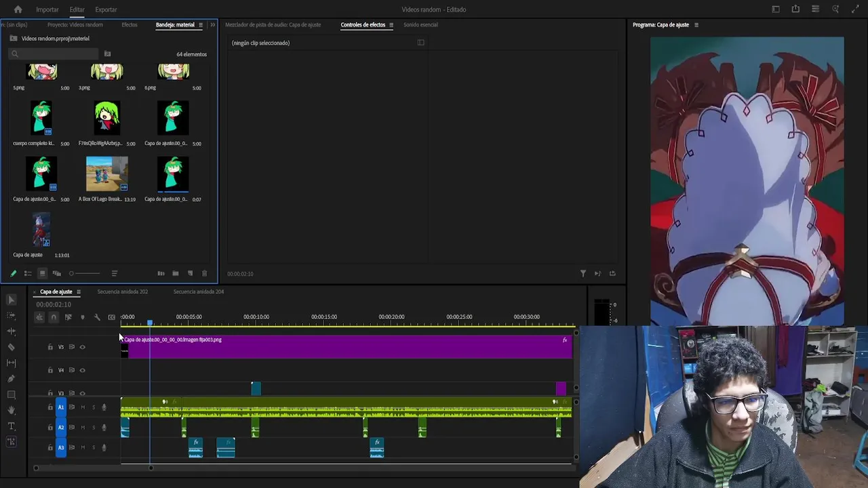Select the Type tool
868x488 pixels.
11,426
